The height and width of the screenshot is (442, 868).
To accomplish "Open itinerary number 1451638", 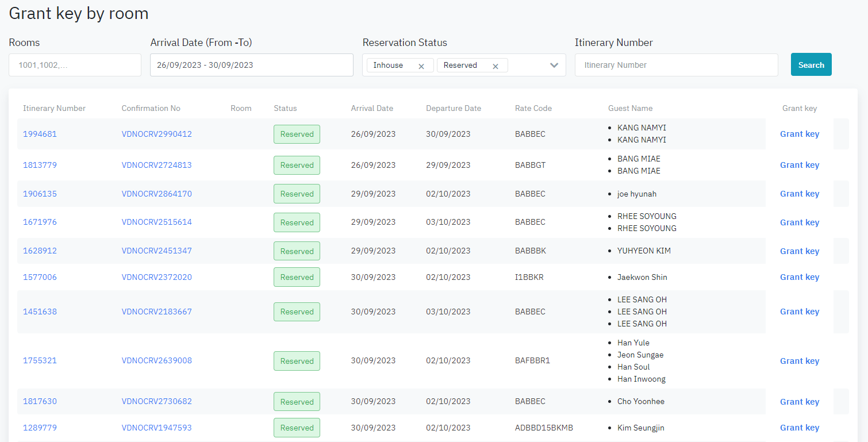I will pos(40,312).
